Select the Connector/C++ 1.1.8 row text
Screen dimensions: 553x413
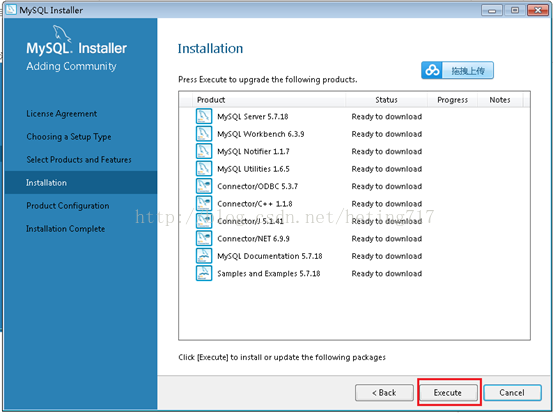[x=255, y=204]
